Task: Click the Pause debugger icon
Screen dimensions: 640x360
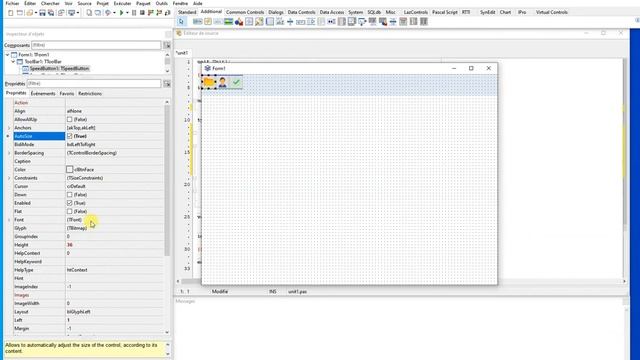Action: [133, 13]
